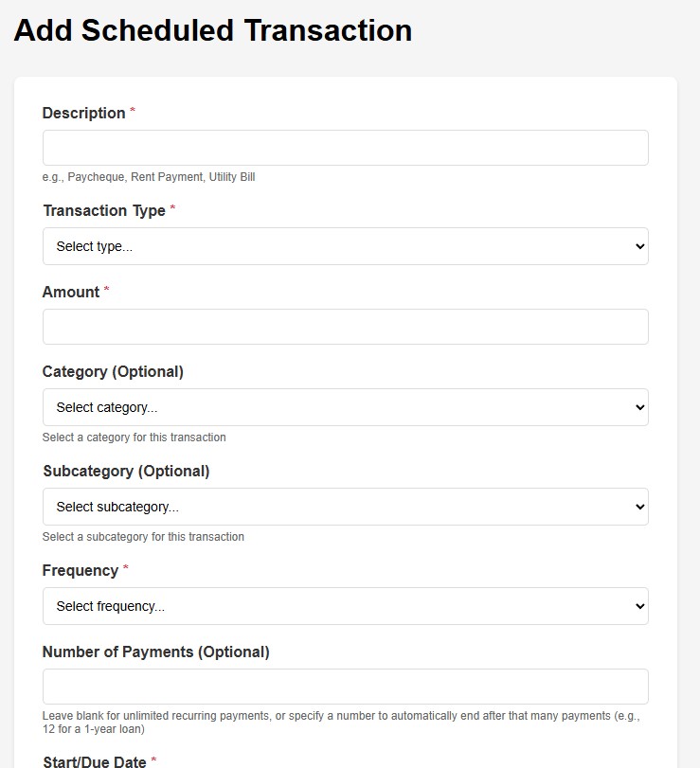700x768 pixels.
Task: Click the Subcategory (Optional) label
Action: (x=126, y=471)
